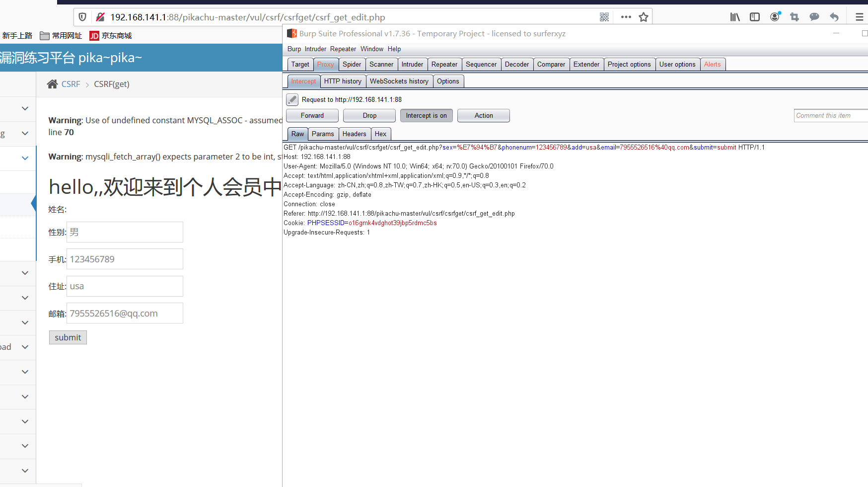868x487 pixels.
Task: Click the 手机 phone number field
Action: coord(125,259)
